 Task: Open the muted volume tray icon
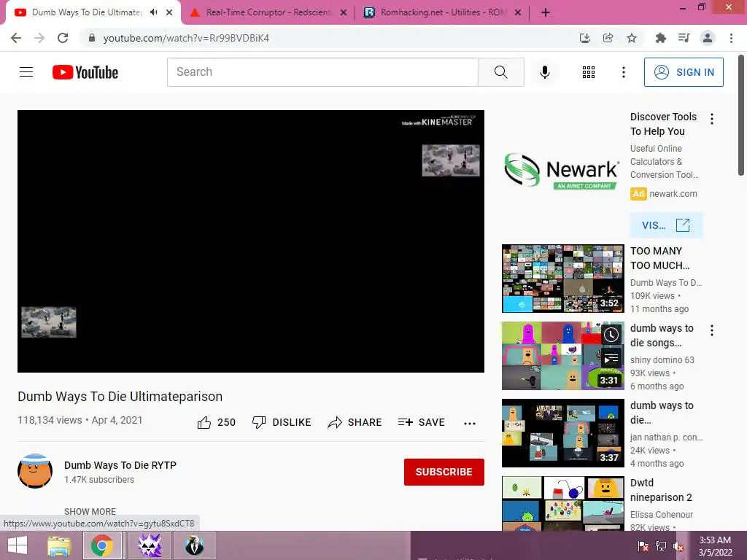click(x=678, y=546)
